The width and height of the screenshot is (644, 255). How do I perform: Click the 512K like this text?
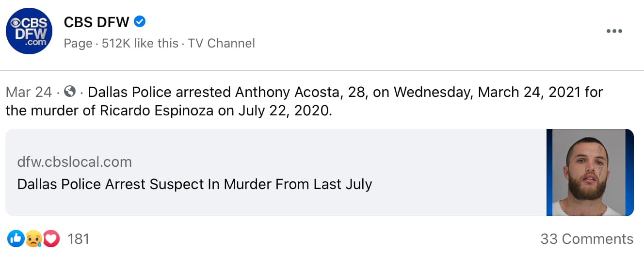coord(140,43)
